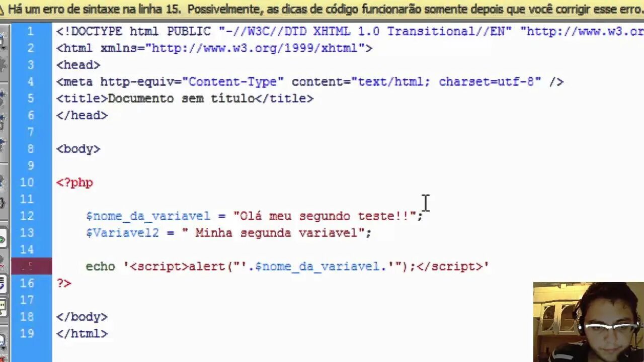Click the opening <body> tag on line 8

(x=78, y=149)
